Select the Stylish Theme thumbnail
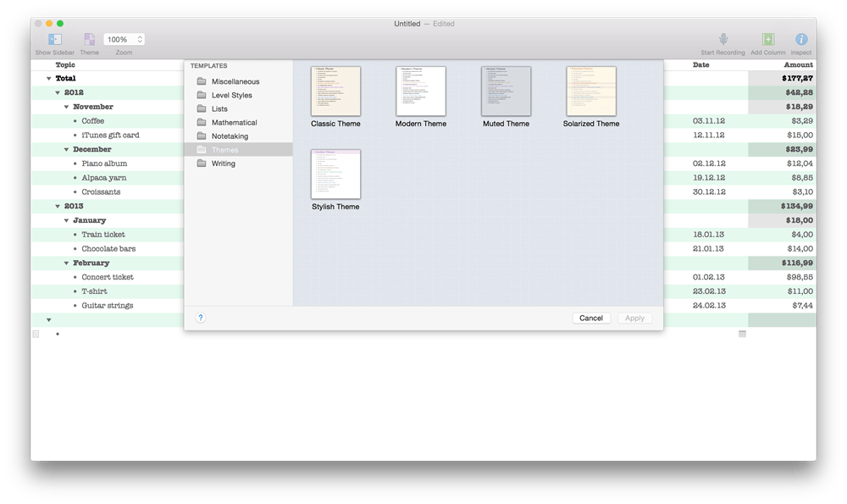 pyautogui.click(x=335, y=174)
